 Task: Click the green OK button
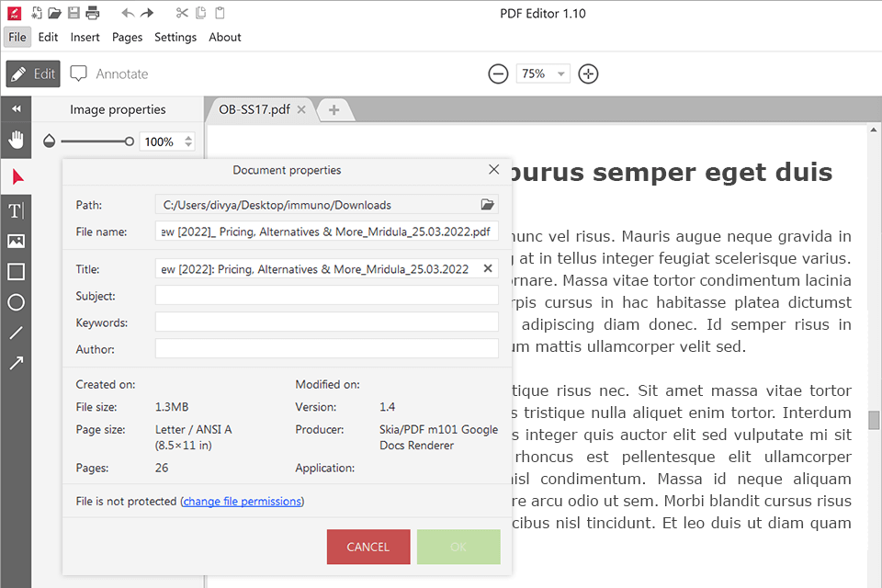click(x=458, y=547)
